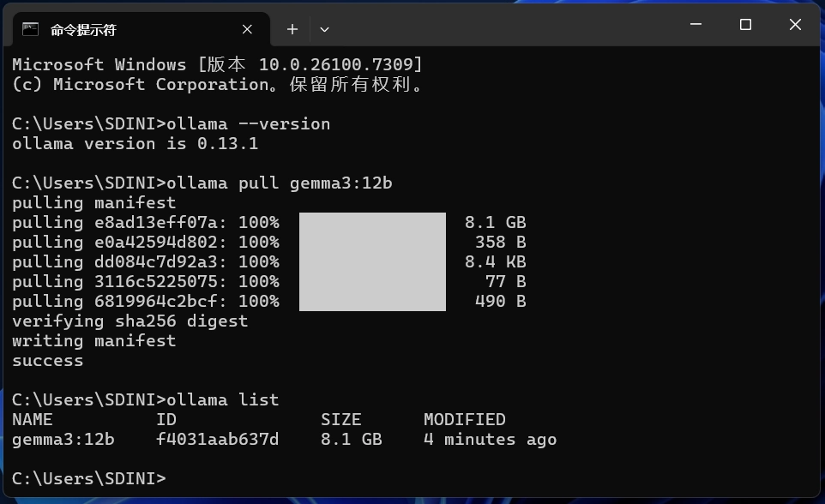825x504 pixels.
Task: Click the pulling 6819964c2bcf line
Action: 269,302
